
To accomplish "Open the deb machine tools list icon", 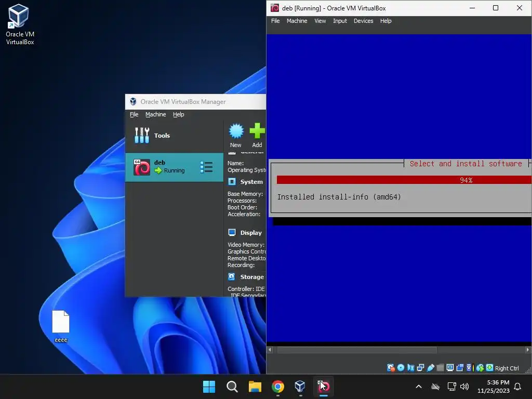I will 206,167.
